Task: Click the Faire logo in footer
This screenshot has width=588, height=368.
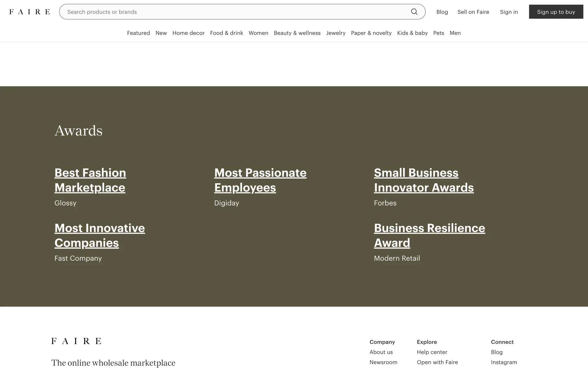Action: click(76, 341)
